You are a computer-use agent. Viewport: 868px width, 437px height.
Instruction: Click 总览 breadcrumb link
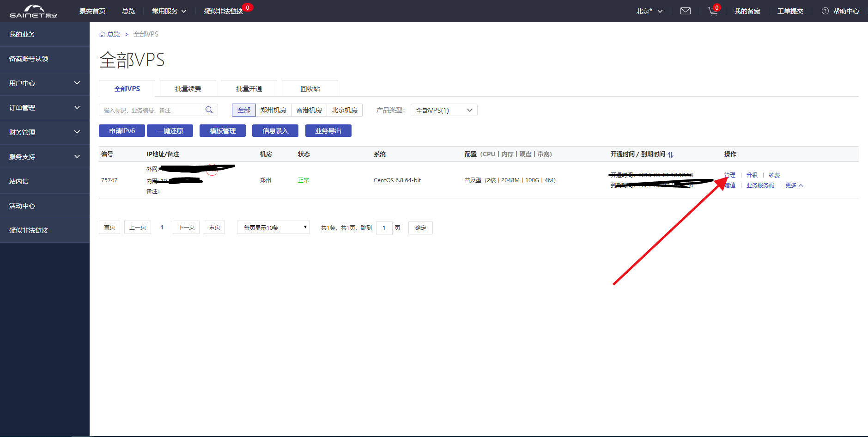[x=114, y=34]
